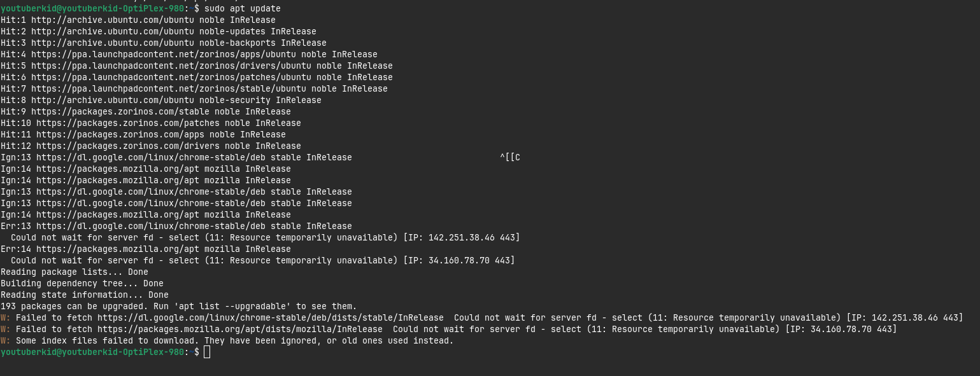
Task: Open the Hit:3 noble-backports archive URL
Action: [113, 43]
